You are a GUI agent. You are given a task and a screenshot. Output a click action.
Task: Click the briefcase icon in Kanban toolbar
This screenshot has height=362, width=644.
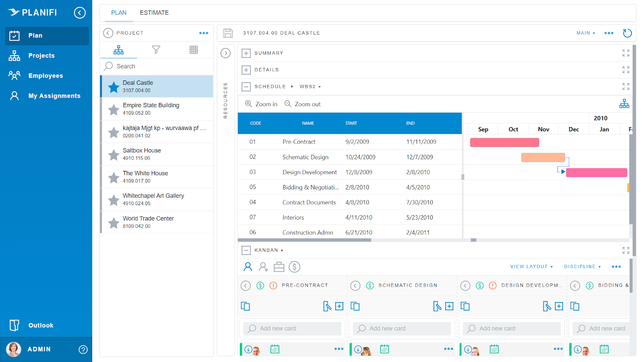279,267
